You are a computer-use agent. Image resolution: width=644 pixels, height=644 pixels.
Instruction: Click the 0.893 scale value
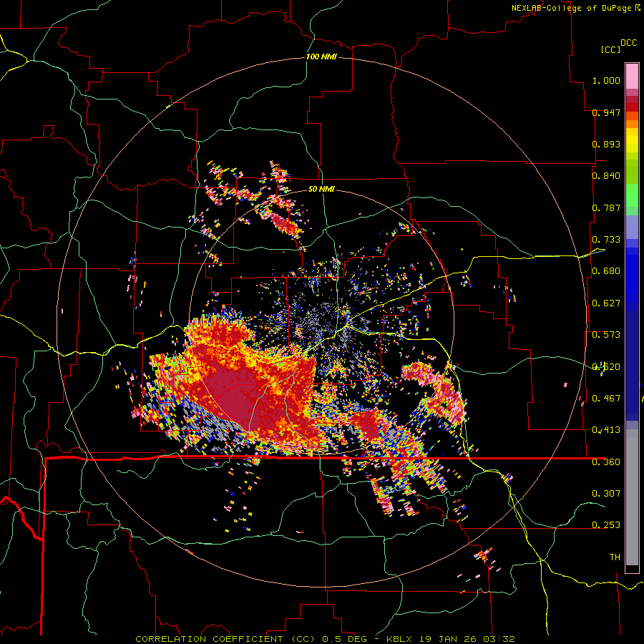tap(606, 144)
